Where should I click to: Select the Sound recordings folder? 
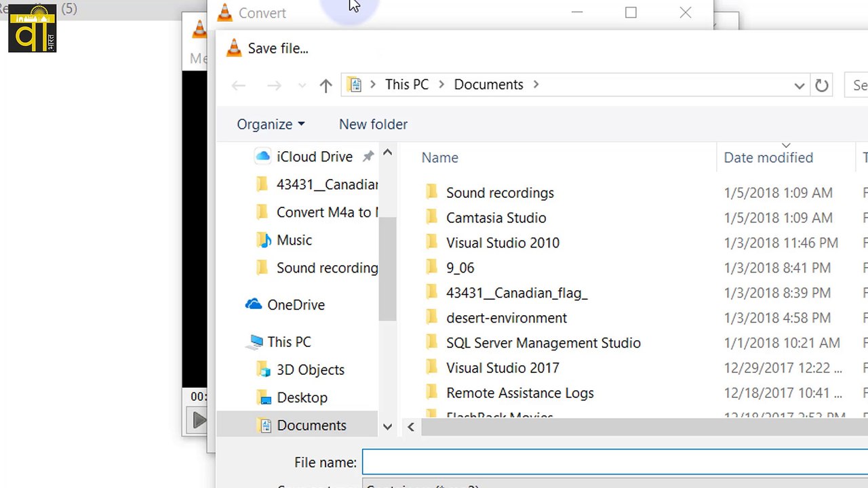(x=500, y=193)
